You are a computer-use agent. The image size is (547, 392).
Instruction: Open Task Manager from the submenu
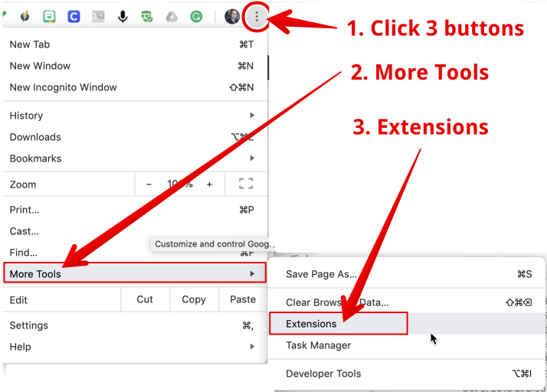406,345
